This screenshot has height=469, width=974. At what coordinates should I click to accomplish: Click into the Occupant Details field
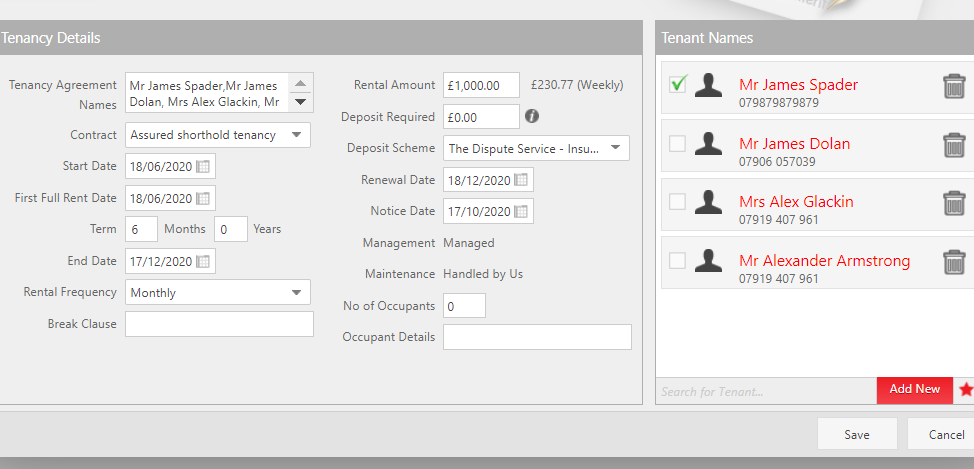537,337
